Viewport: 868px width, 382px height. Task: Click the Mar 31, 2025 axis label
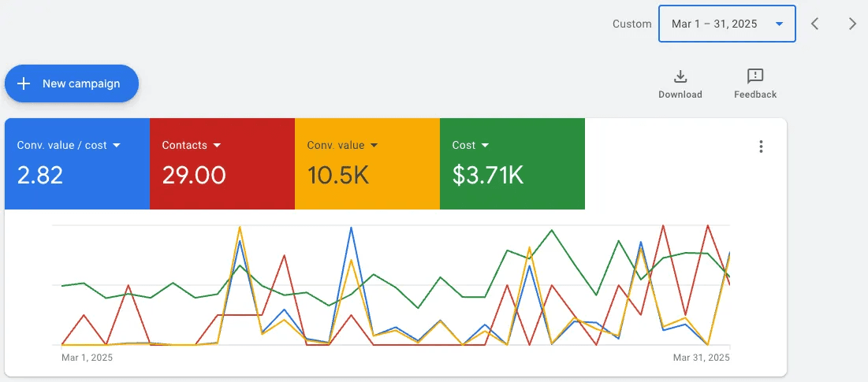pos(702,358)
